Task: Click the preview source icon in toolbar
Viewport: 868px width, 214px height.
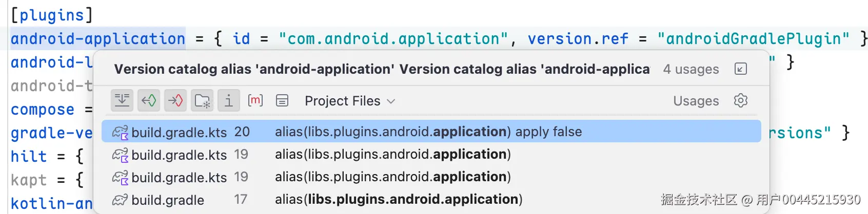Action: pyautogui.click(x=282, y=100)
